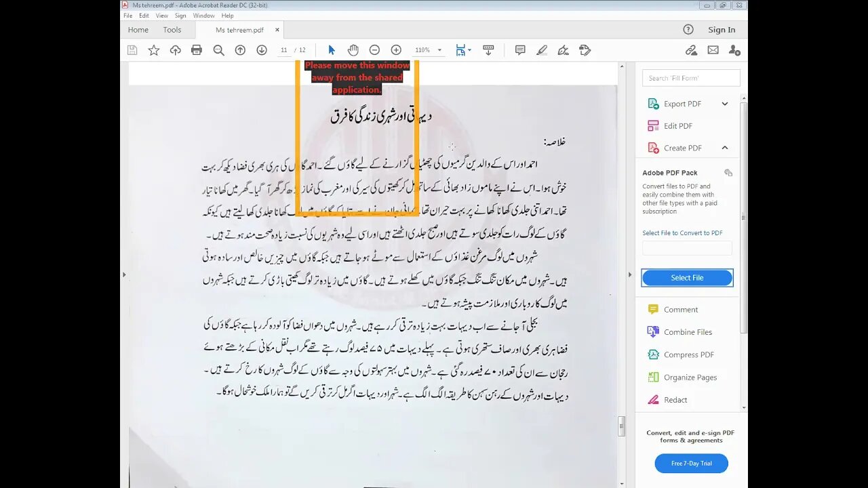Close the Ms tehreem.pdf tab
This screenshot has height=488, width=868.
click(x=277, y=30)
